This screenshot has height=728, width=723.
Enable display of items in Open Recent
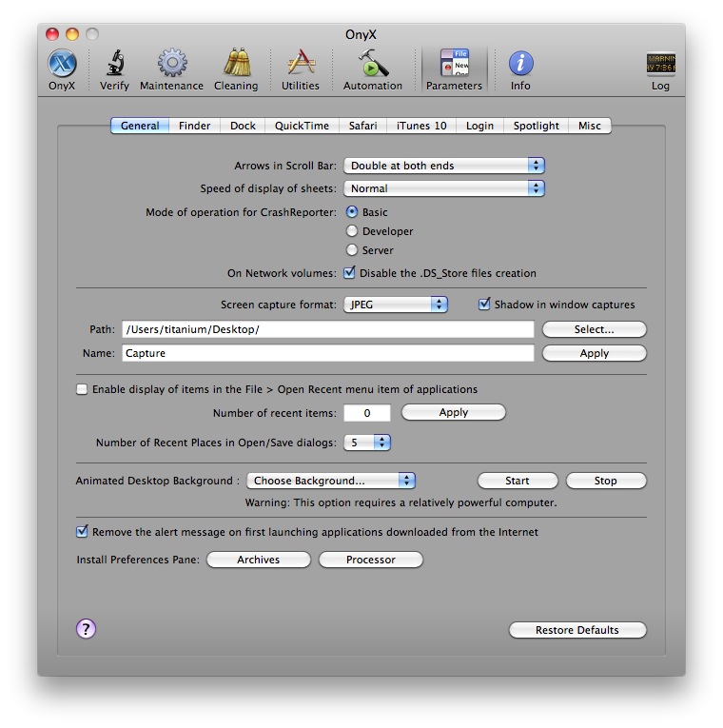click(82, 389)
